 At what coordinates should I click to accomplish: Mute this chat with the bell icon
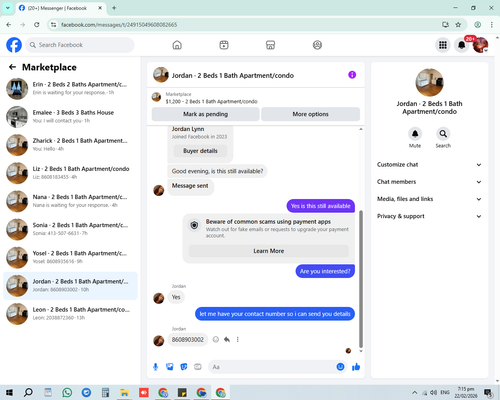[x=415, y=134]
